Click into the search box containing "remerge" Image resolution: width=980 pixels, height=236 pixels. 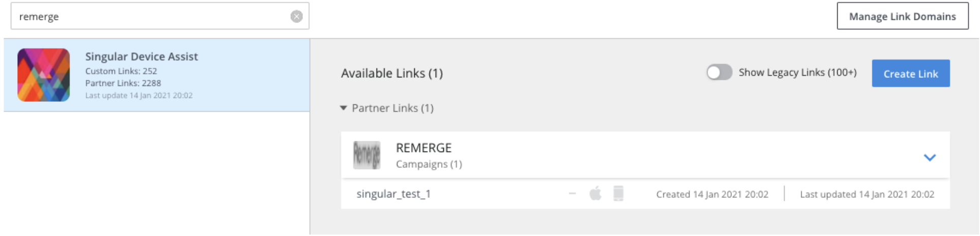(152, 16)
